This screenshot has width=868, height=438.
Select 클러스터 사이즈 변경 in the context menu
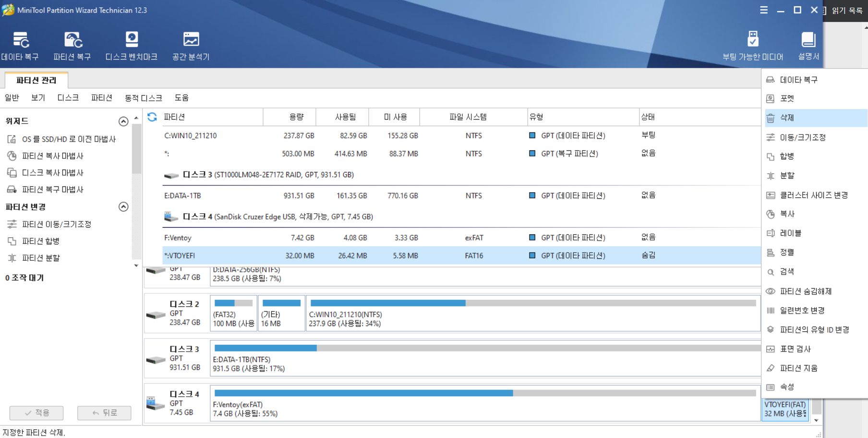[x=816, y=195]
